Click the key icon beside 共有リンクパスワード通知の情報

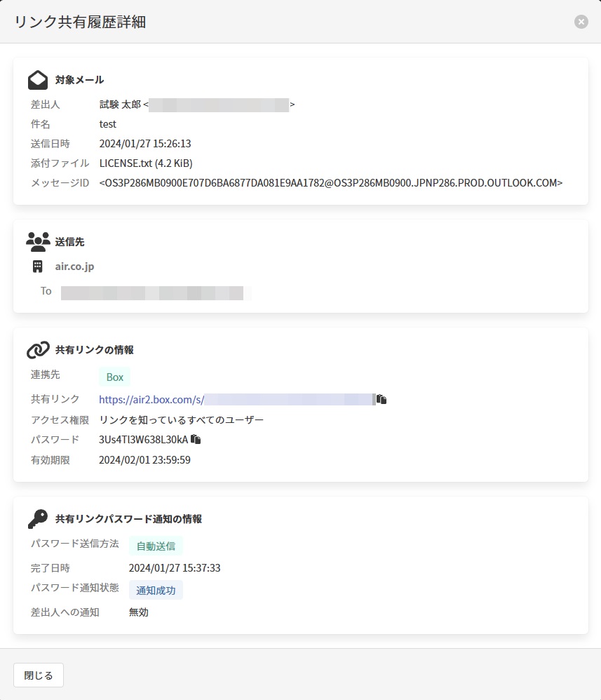[x=38, y=519]
